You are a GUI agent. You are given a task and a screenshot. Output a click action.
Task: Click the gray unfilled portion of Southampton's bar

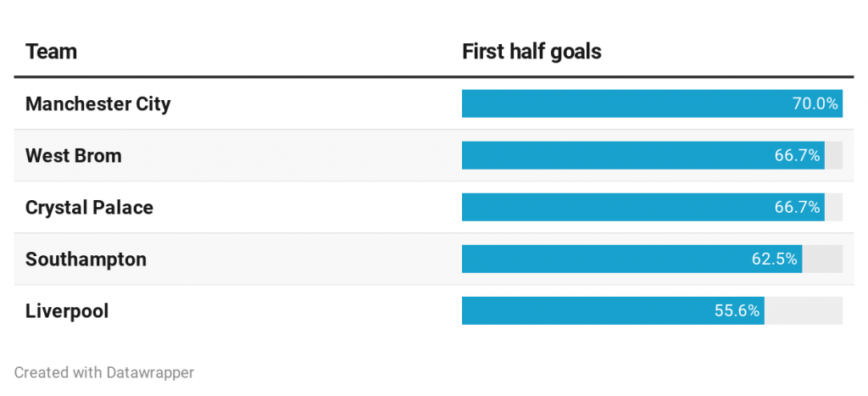(822, 259)
